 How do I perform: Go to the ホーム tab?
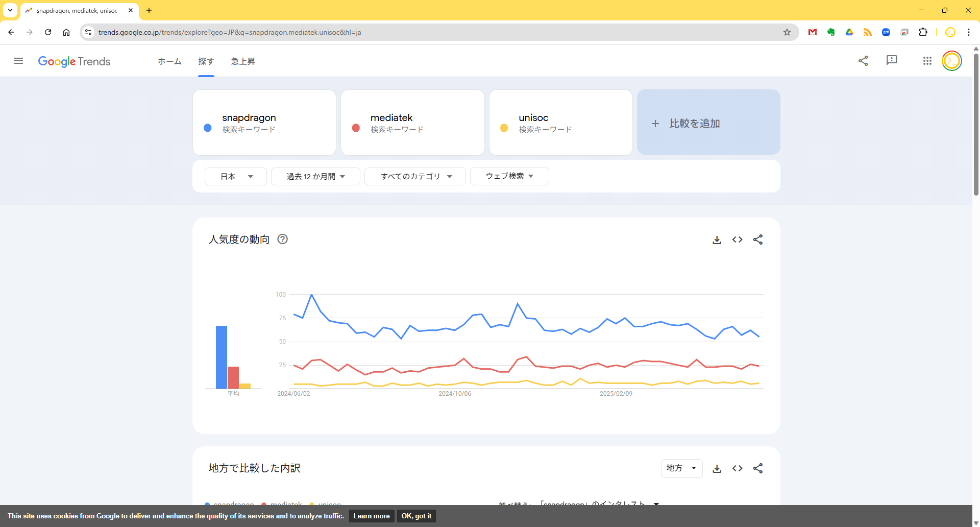(x=169, y=61)
